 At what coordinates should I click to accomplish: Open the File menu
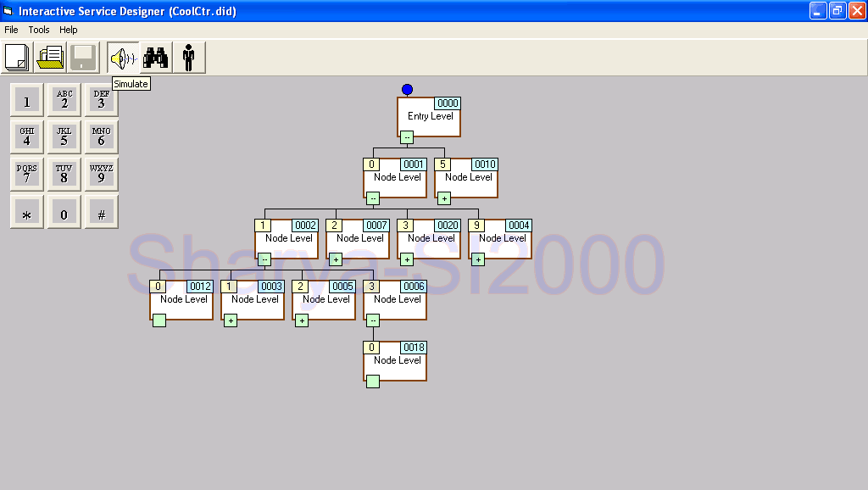11,30
